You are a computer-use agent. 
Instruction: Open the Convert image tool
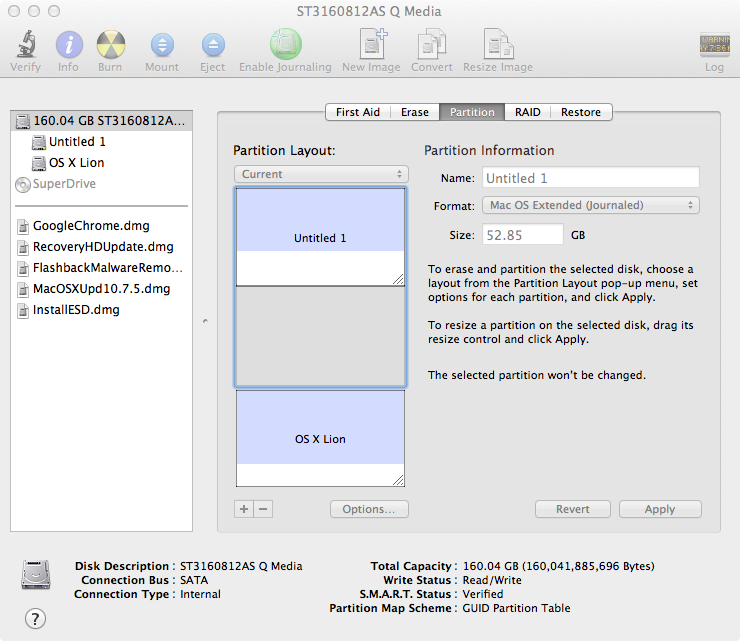point(431,44)
